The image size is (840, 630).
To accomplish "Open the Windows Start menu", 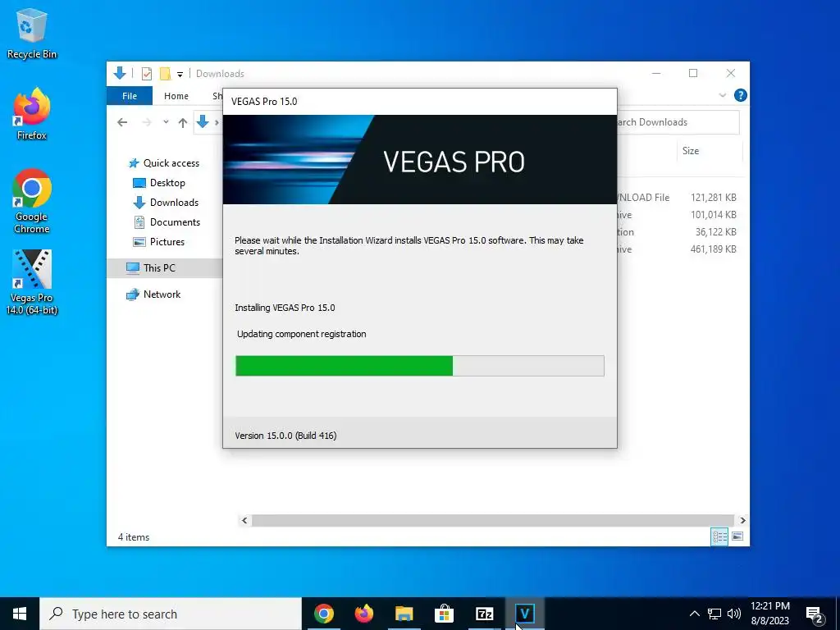I will pos(20,614).
